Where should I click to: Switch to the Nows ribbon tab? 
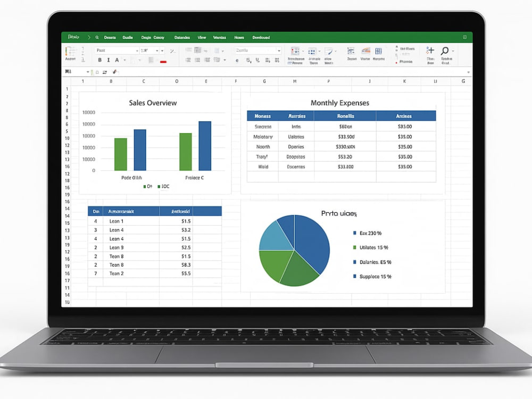coord(239,38)
